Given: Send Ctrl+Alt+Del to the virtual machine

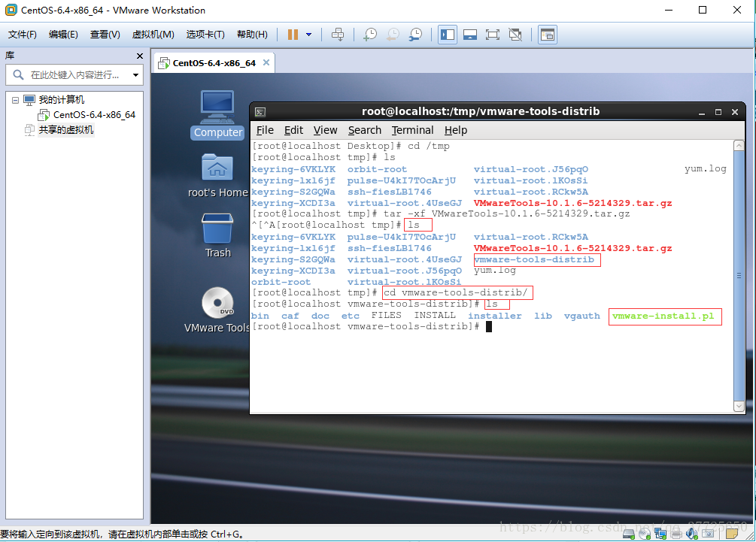Looking at the screenshot, I should (x=338, y=35).
